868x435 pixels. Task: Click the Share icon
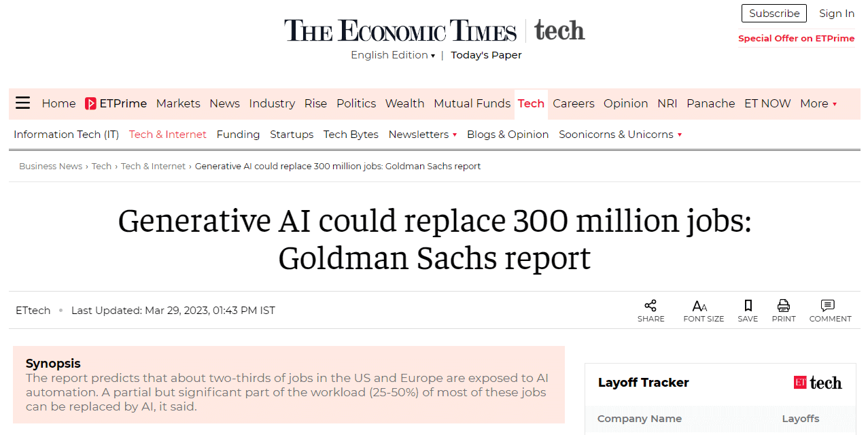coord(650,306)
